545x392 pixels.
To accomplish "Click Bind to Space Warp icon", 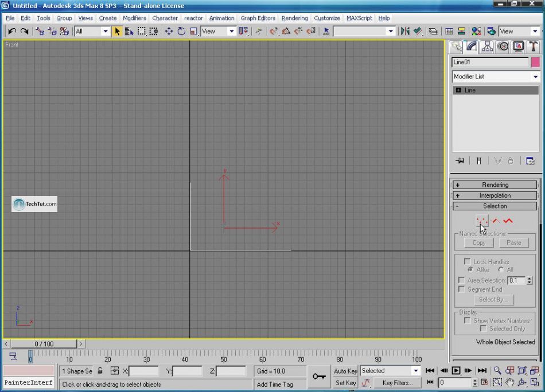I will [64, 32].
